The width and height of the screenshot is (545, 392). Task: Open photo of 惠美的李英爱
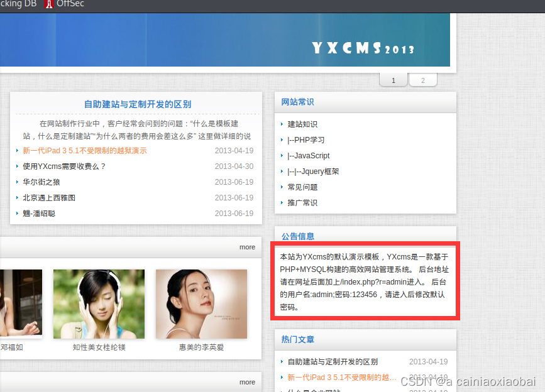click(x=201, y=304)
